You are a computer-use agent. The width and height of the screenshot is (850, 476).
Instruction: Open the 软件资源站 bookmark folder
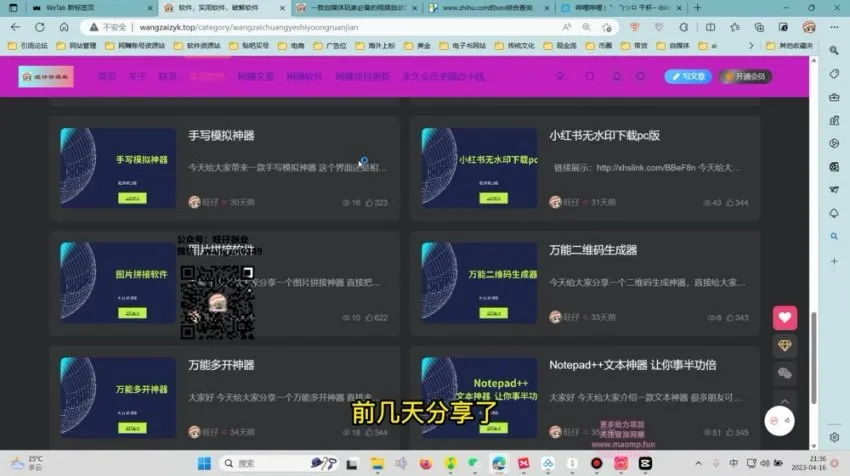tap(197, 46)
